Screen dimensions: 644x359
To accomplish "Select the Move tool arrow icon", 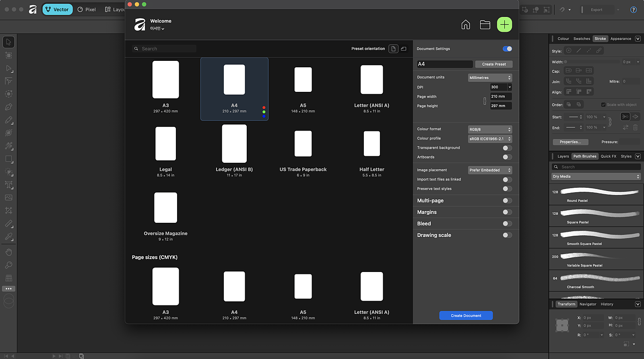I will pyautogui.click(x=8, y=42).
